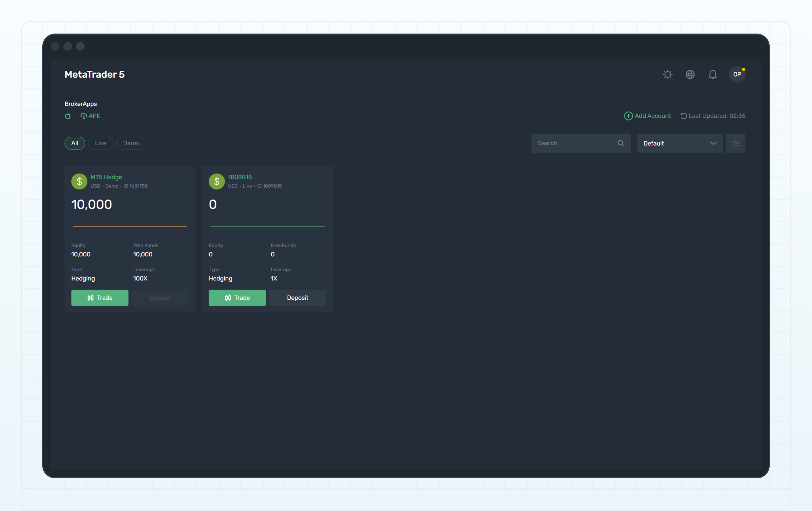This screenshot has width=812, height=511.
Task: Open the MT5 Hedge account name link
Action: click(x=106, y=177)
